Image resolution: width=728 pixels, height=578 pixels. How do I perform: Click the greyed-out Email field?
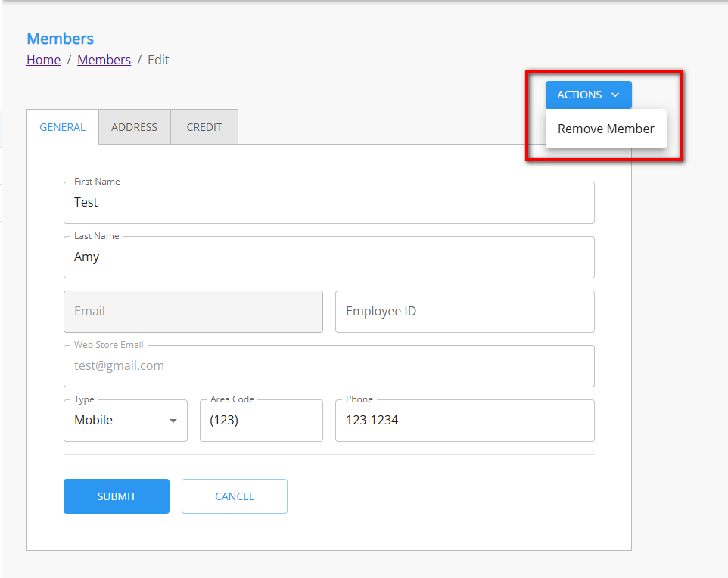(193, 312)
